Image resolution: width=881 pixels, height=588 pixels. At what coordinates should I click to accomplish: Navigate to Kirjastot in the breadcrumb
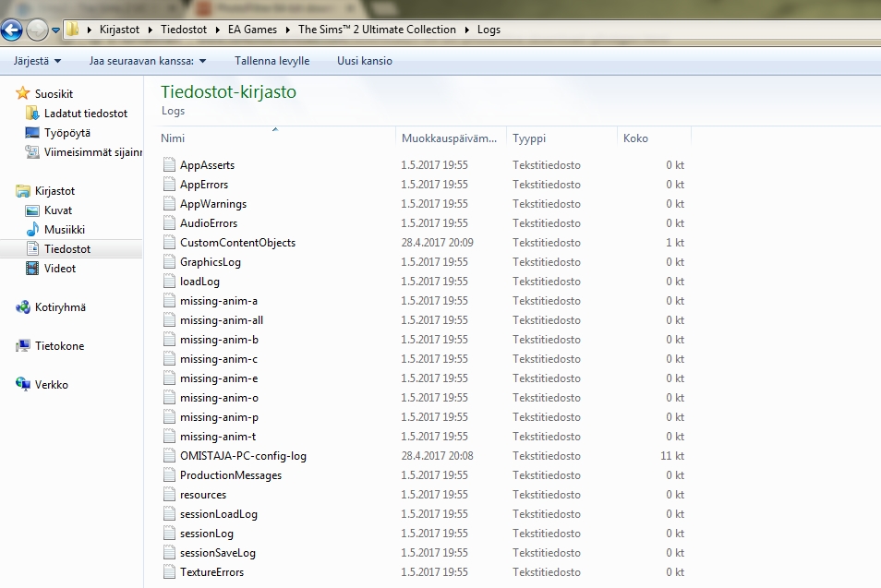[x=118, y=30]
